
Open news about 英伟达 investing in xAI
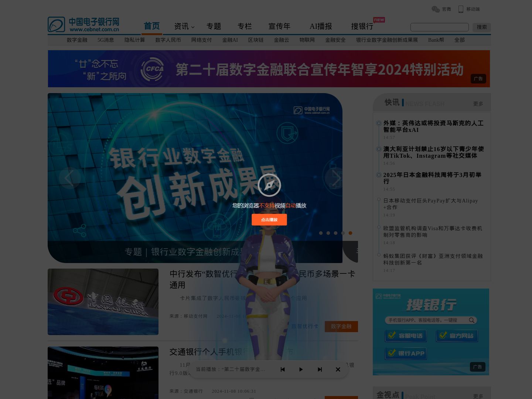pos(433,126)
